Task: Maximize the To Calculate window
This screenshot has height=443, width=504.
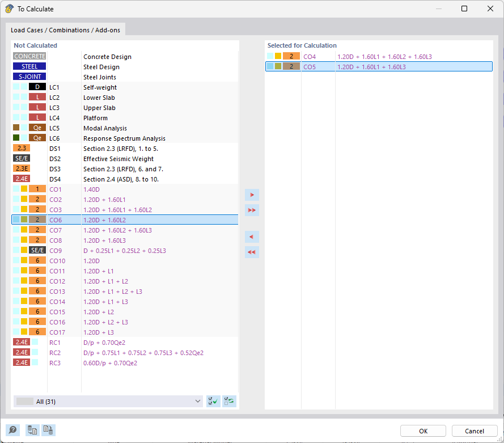Action: click(x=464, y=9)
